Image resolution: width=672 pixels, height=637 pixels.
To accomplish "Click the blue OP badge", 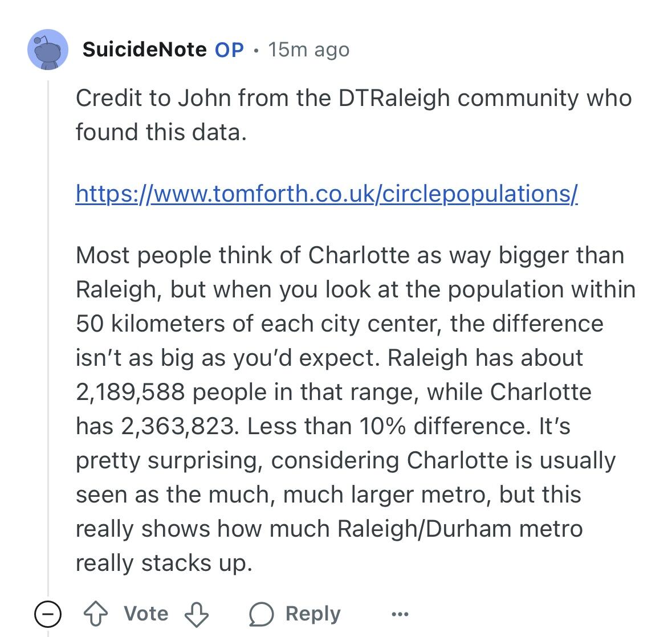I will point(229,50).
